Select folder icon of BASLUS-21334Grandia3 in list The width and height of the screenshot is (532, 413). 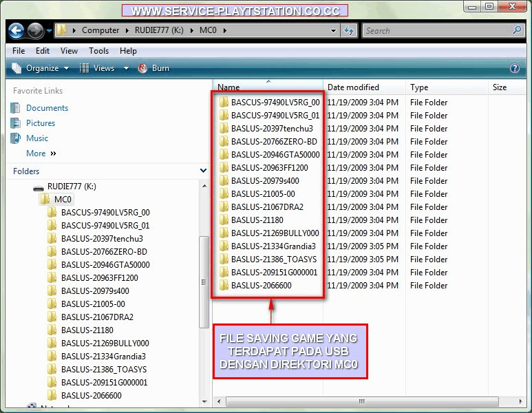224,246
